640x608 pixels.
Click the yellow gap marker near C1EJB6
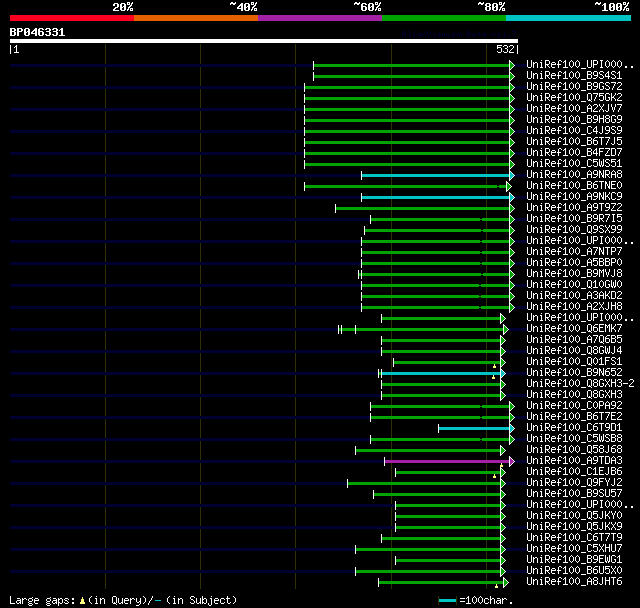(494, 476)
